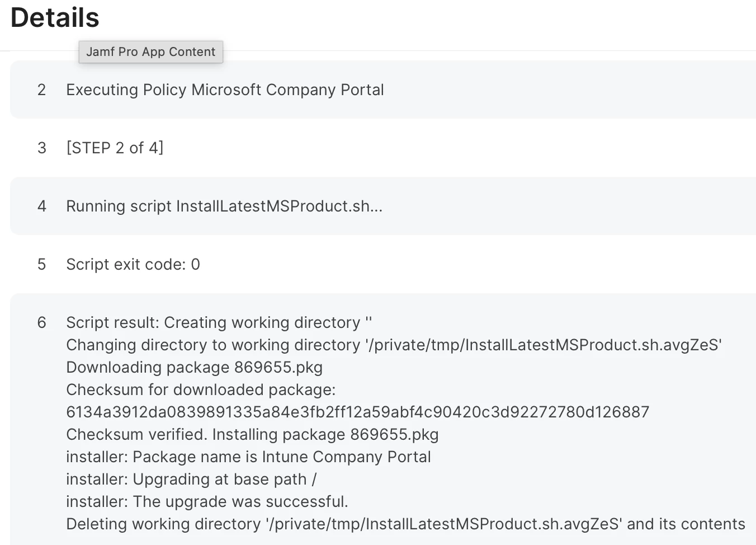This screenshot has height=545, width=756.
Task: Click the Downloading package 869655.pkg line
Action: pyautogui.click(x=194, y=368)
